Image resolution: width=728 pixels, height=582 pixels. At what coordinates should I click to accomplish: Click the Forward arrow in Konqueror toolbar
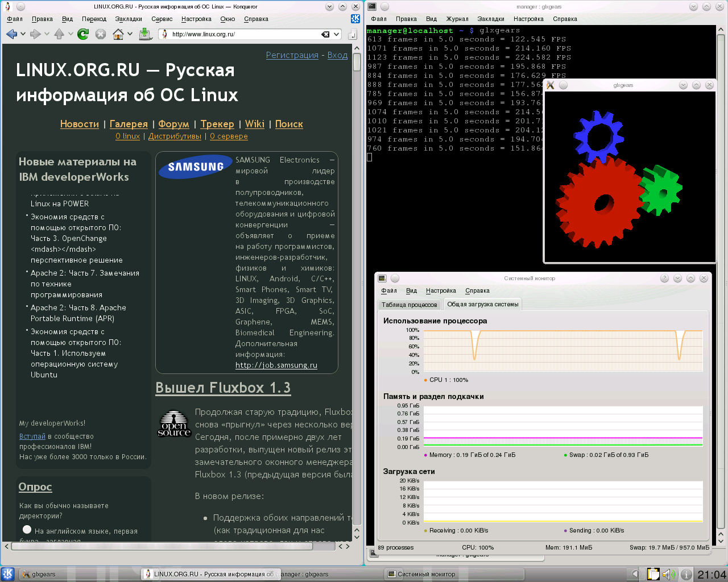point(35,34)
